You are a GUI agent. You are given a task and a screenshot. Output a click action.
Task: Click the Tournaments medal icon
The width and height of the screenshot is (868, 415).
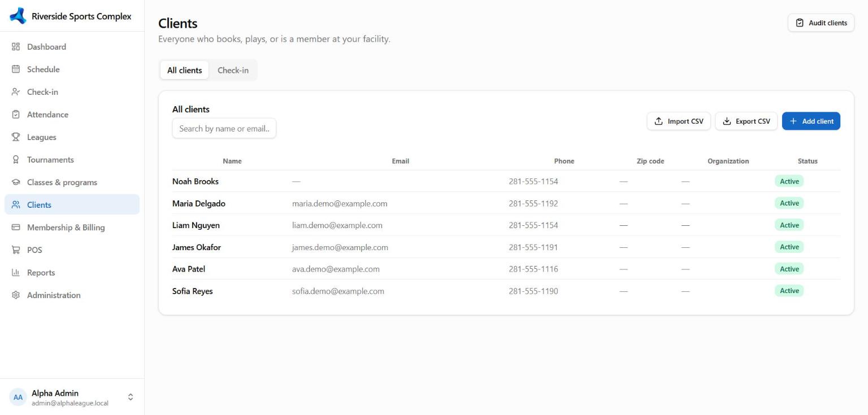click(16, 160)
